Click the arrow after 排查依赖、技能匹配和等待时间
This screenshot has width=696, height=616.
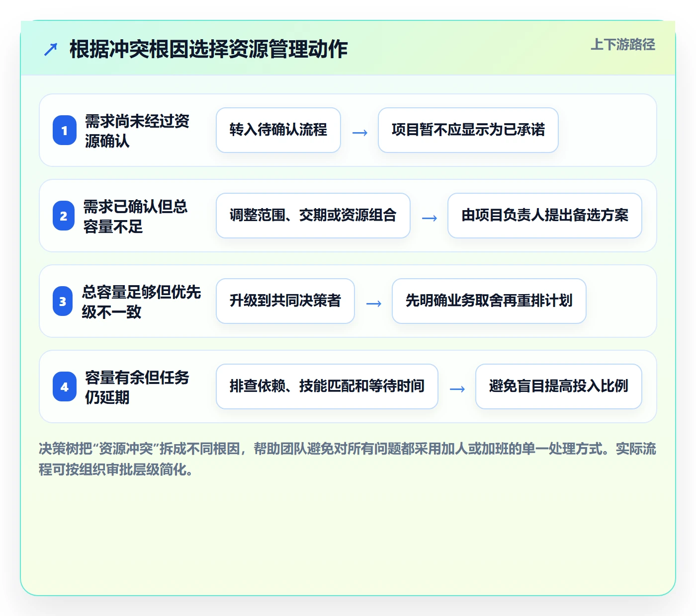click(x=457, y=389)
